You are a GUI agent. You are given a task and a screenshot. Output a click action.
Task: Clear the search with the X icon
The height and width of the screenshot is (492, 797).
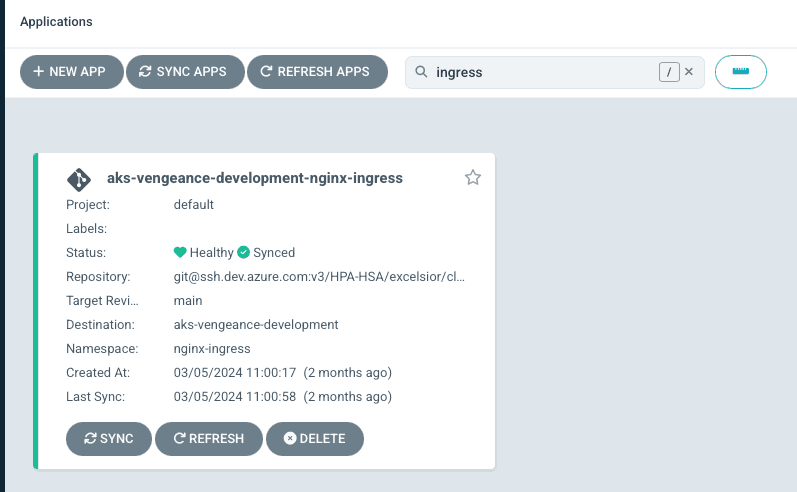click(689, 72)
